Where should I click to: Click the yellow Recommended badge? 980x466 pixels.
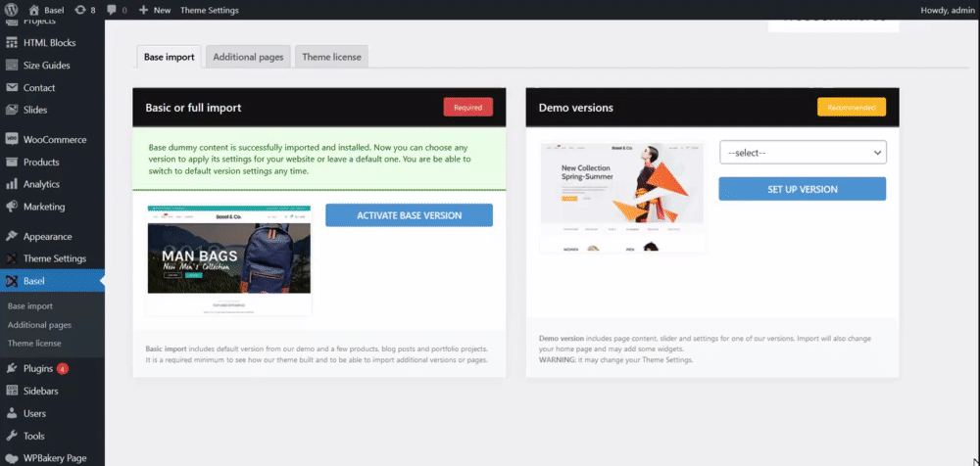pyautogui.click(x=852, y=108)
